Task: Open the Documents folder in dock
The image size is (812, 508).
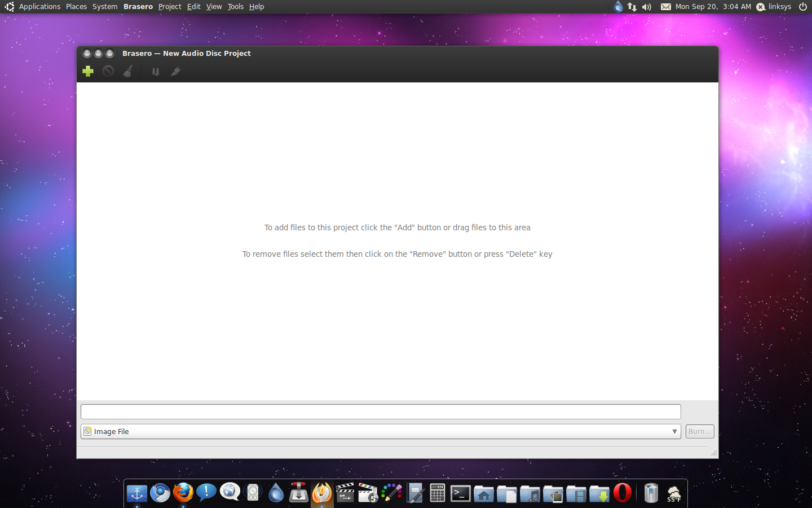Action: (507, 494)
